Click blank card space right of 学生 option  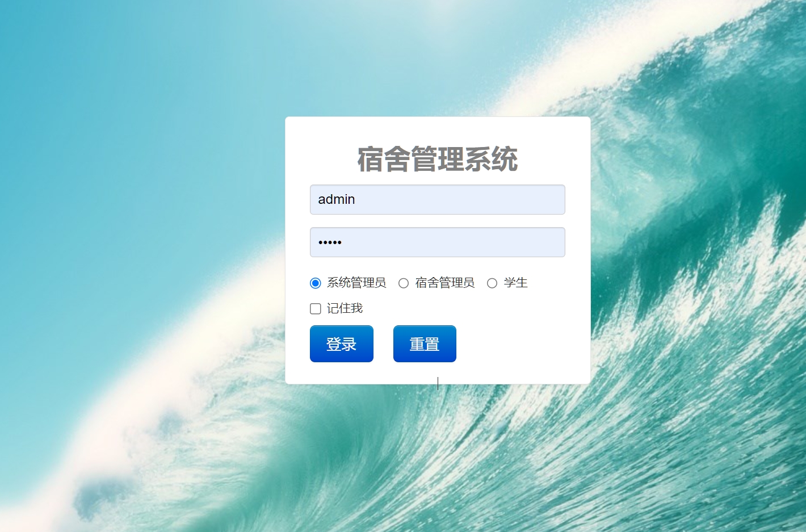[x=559, y=283]
